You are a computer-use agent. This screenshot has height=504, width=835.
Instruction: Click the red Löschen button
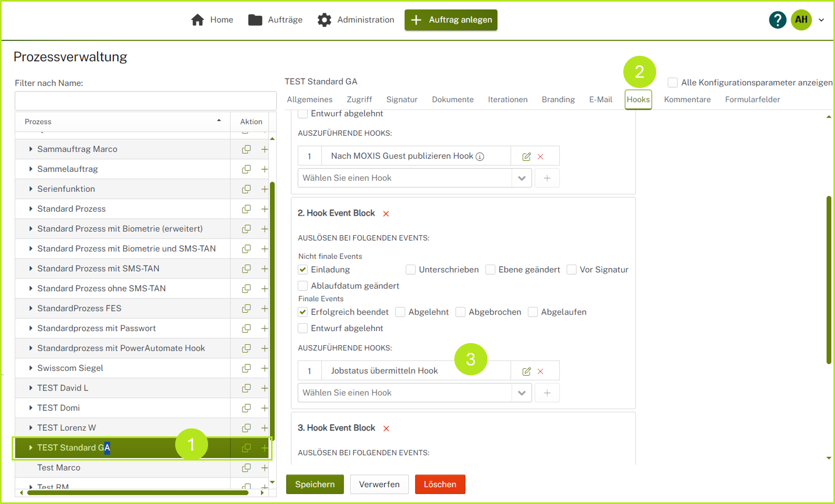(439, 484)
